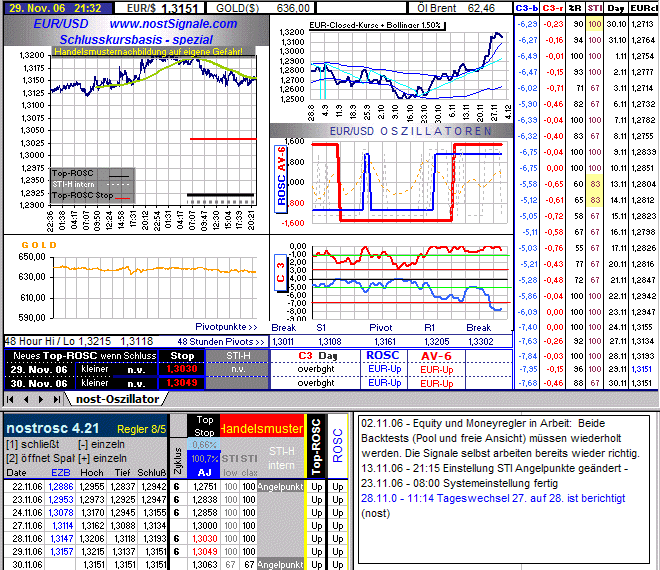This screenshot has height=570, width=660.
Task: Select lower Break value 1,3011
Action: tap(283, 341)
